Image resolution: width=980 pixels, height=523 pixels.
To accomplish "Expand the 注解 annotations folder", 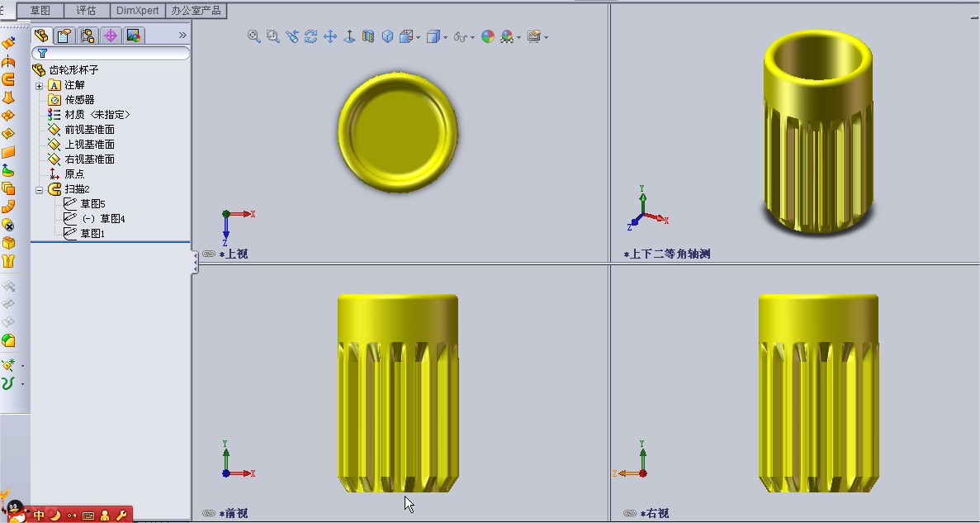I will 39,84.
